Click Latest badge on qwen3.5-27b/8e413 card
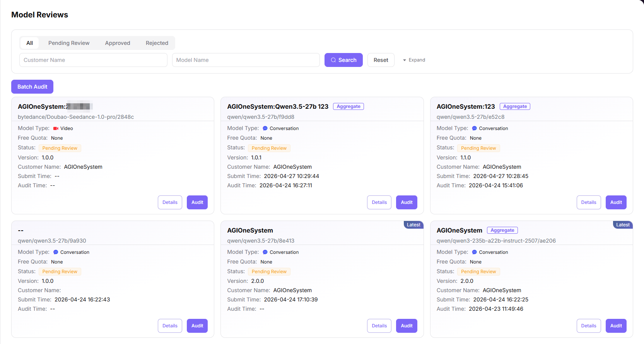The image size is (644, 344). [x=413, y=225]
